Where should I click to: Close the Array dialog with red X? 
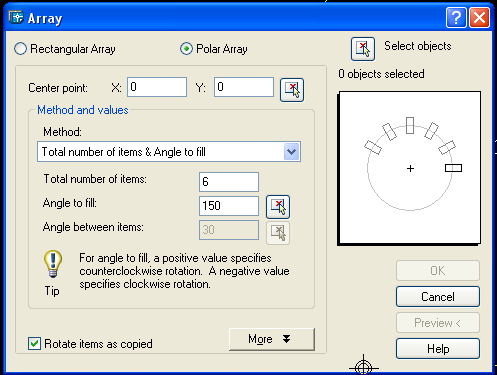tap(479, 17)
